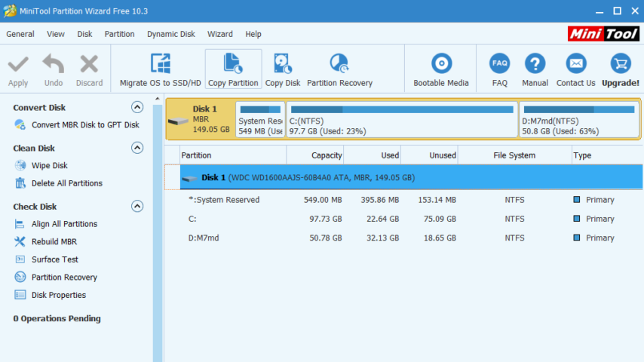644x362 pixels.
Task: Click Rebuild MBR in sidebar
Action: (45, 241)
